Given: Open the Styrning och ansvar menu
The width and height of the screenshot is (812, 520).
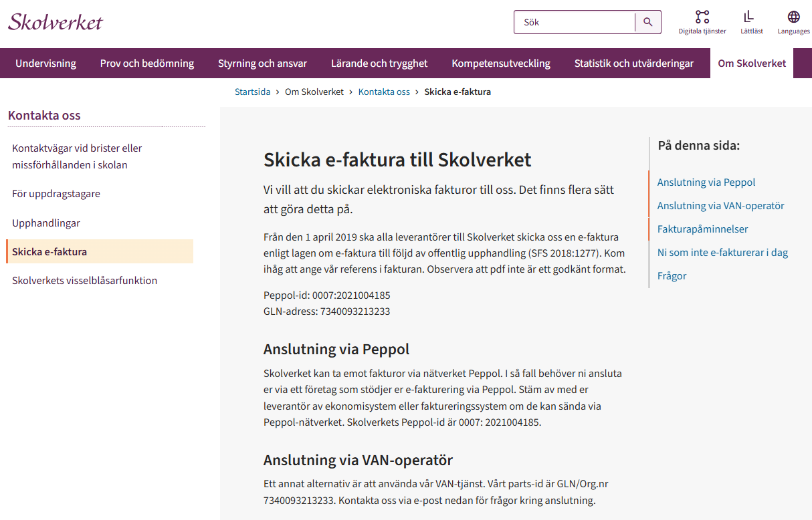Looking at the screenshot, I should [262, 63].
